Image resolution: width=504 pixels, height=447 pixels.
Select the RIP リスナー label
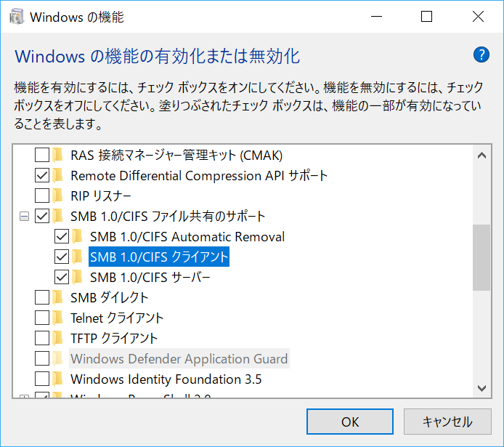tap(101, 196)
